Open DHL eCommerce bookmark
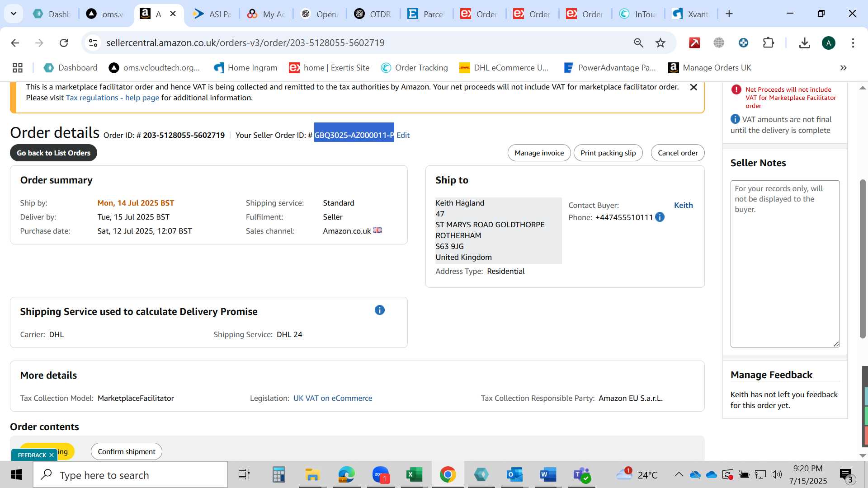This screenshot has width=868, height=488. [x=504, y=68]
